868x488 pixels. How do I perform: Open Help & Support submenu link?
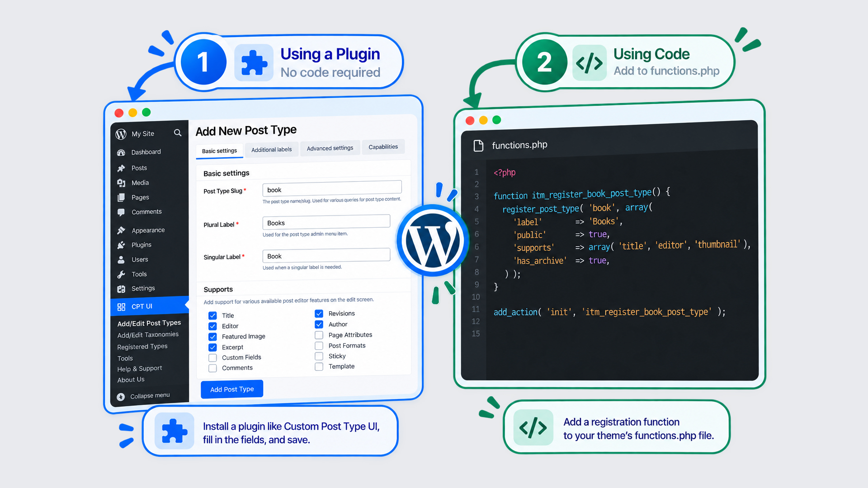coord(140,369)
